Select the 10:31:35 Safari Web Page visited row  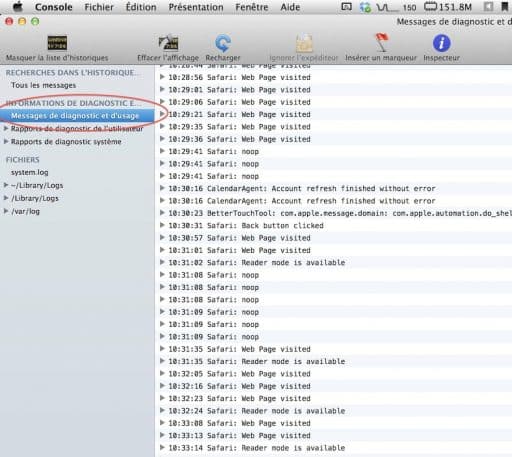click(x=333, y=349)
